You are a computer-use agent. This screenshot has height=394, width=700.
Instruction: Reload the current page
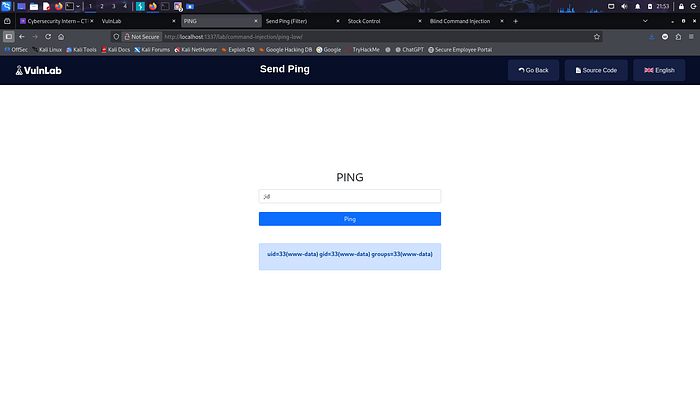pyautogui.click(x=48, y=37)
